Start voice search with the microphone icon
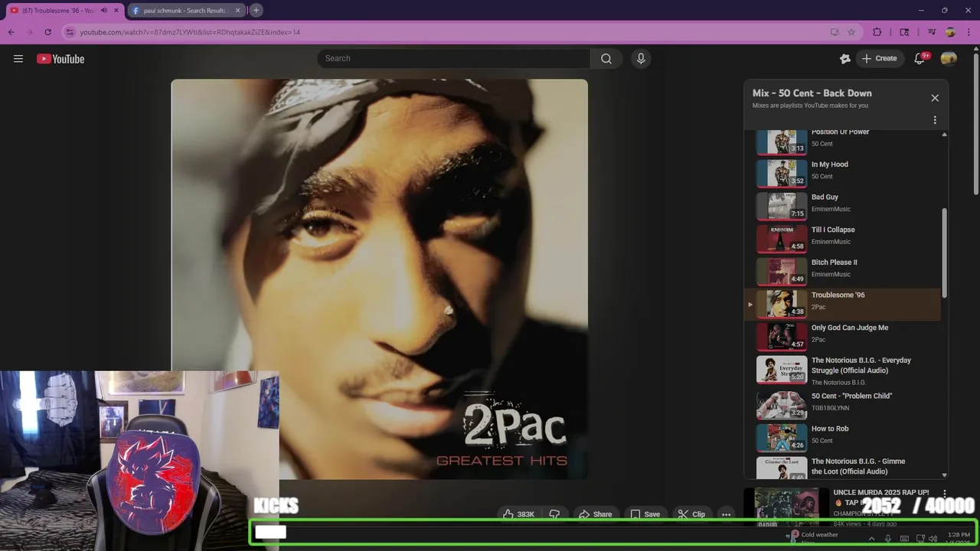Viewport: 980px width, 551px height. click(x=641, y=59)
